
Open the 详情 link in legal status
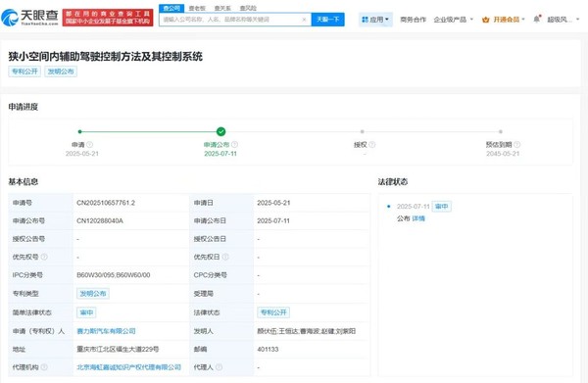418,218
